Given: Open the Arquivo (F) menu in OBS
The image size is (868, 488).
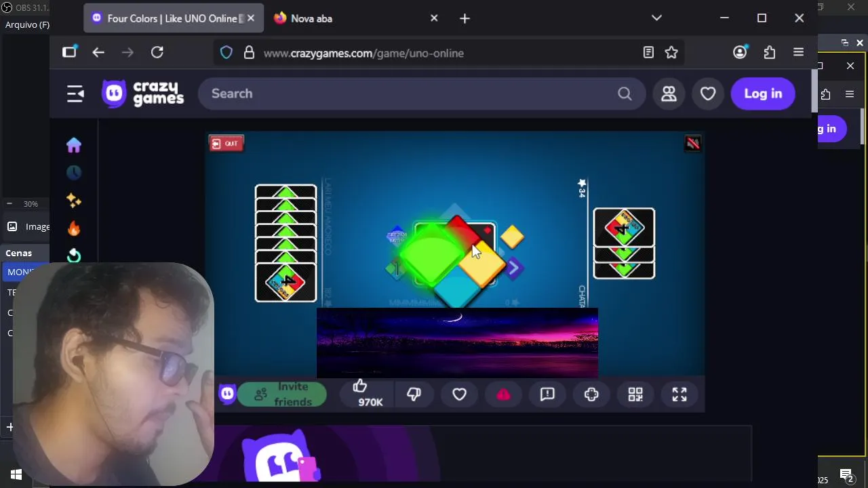Looking at the screenshot, I should click(27, 24).
